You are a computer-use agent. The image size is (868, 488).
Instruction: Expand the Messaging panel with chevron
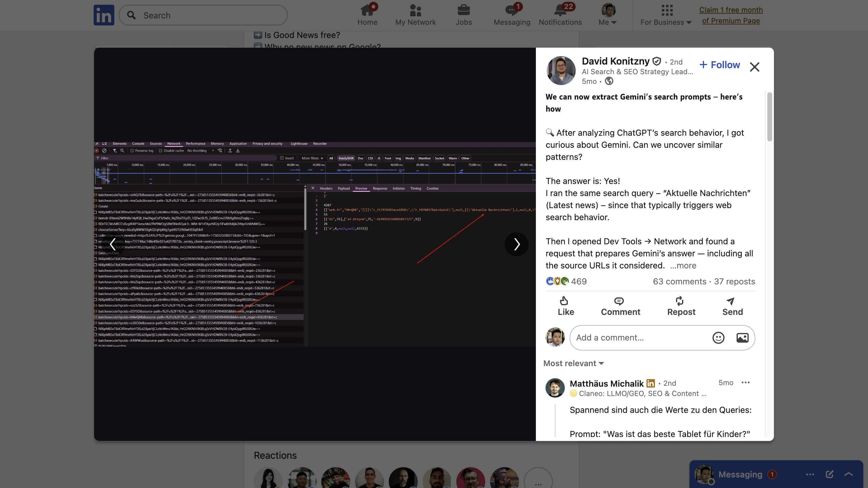848,474
